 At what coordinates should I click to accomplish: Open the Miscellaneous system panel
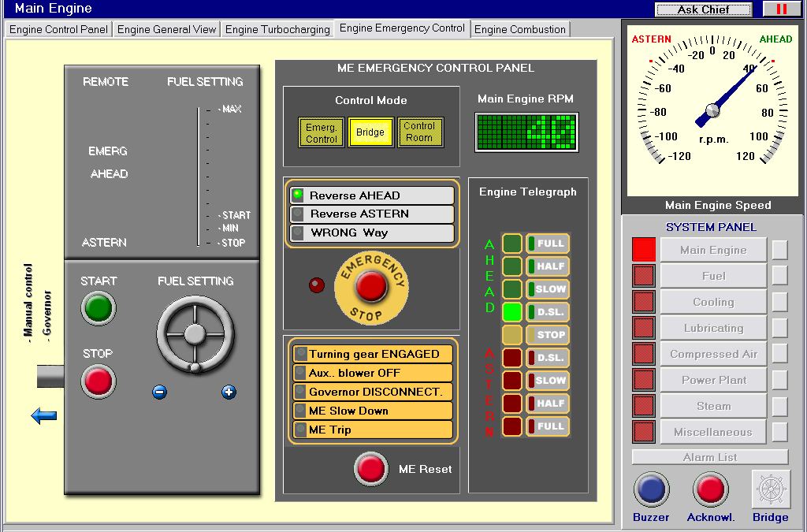pos(713,432)
